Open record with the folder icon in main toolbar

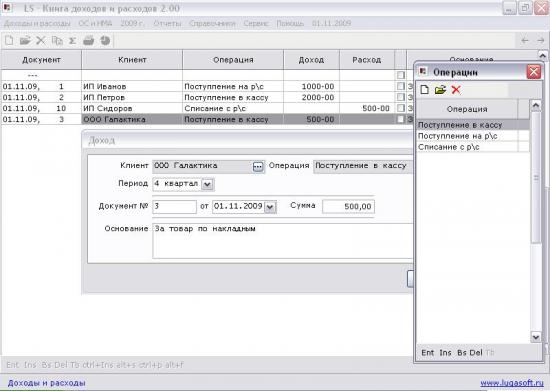pos(25,41)
